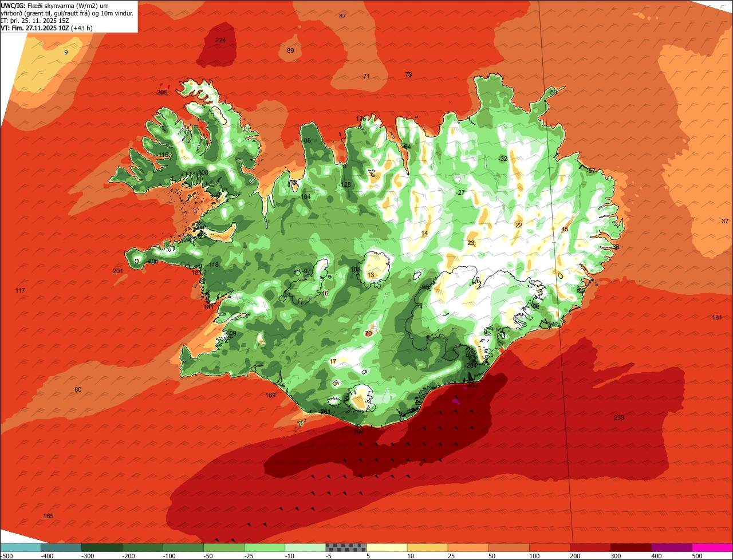Select purple swatch between 400 and 500
This screenshot has height=560, width=733.
click(x=671, y=547)
